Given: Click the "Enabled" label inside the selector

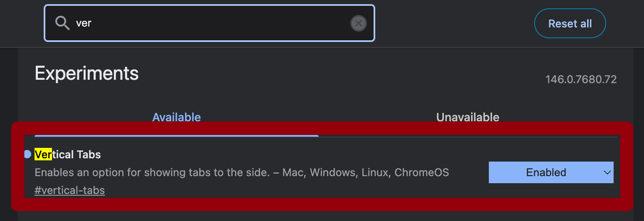Looking at the screenshot, I should coord(546,172).
